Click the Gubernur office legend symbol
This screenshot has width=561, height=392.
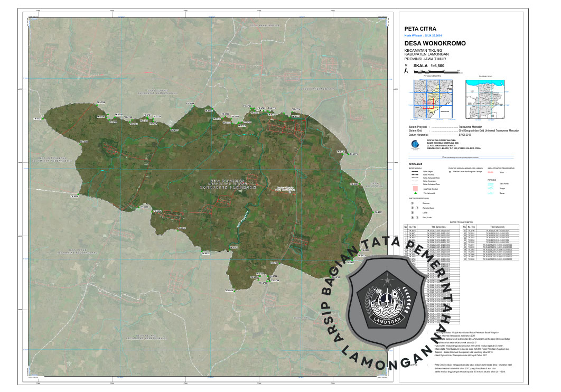(413, 202)
